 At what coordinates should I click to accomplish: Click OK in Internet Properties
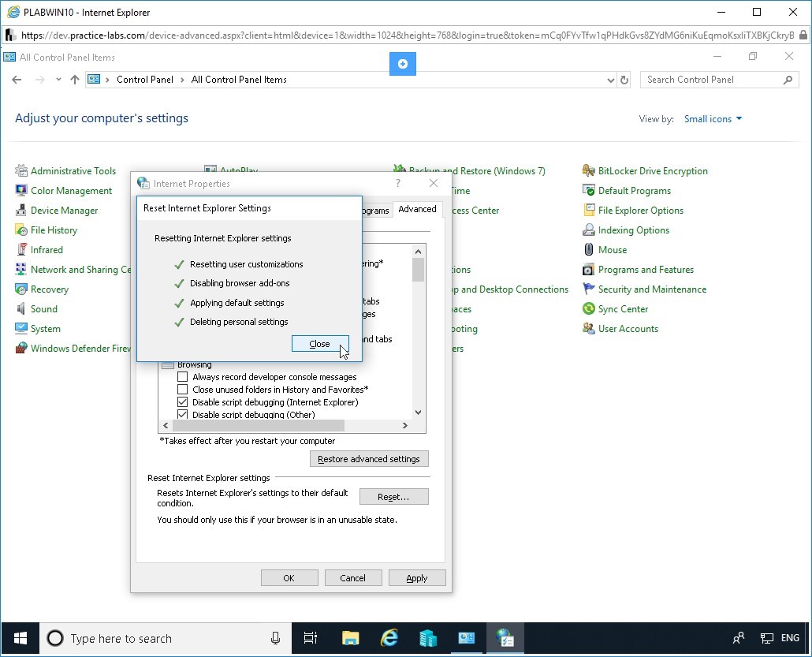[289, 577]
